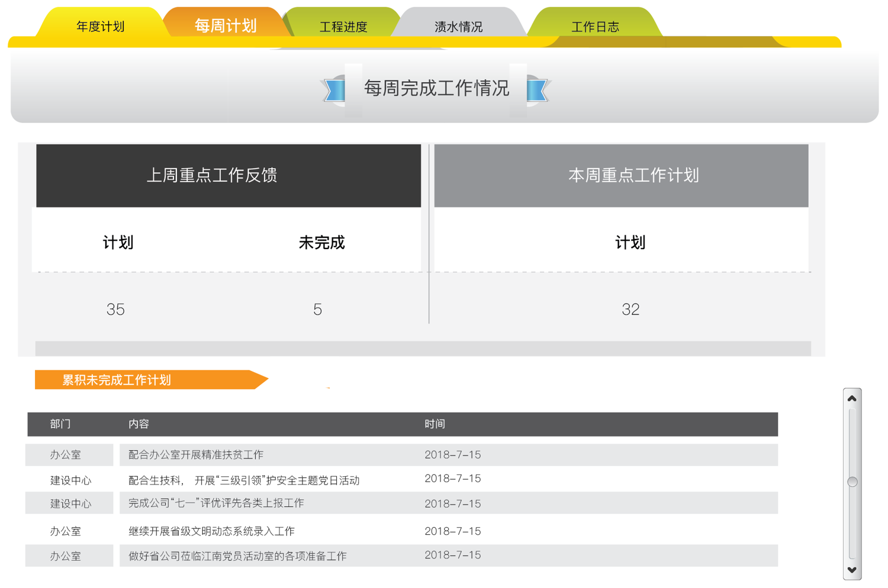Viewport: 888px width, 588px height.
Task: Click the scroll down arrow
Action: pyautogui.click(x=852, y=570)
